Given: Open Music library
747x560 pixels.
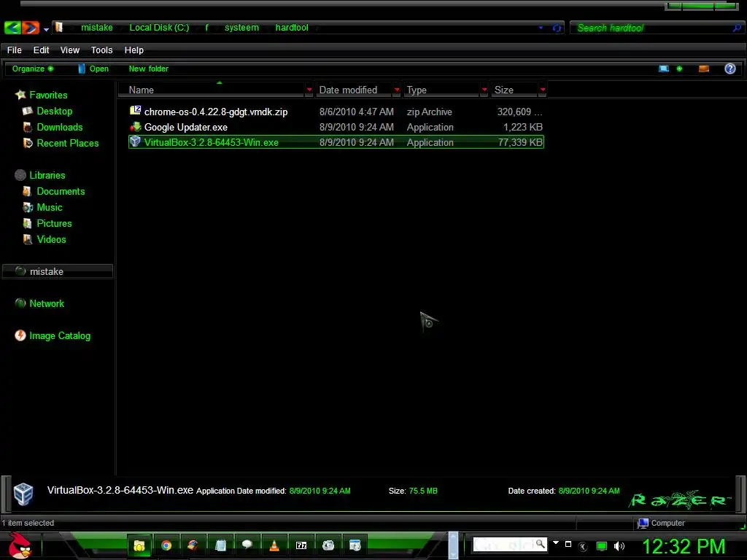Looking at the screenshot, I should 50,207.
